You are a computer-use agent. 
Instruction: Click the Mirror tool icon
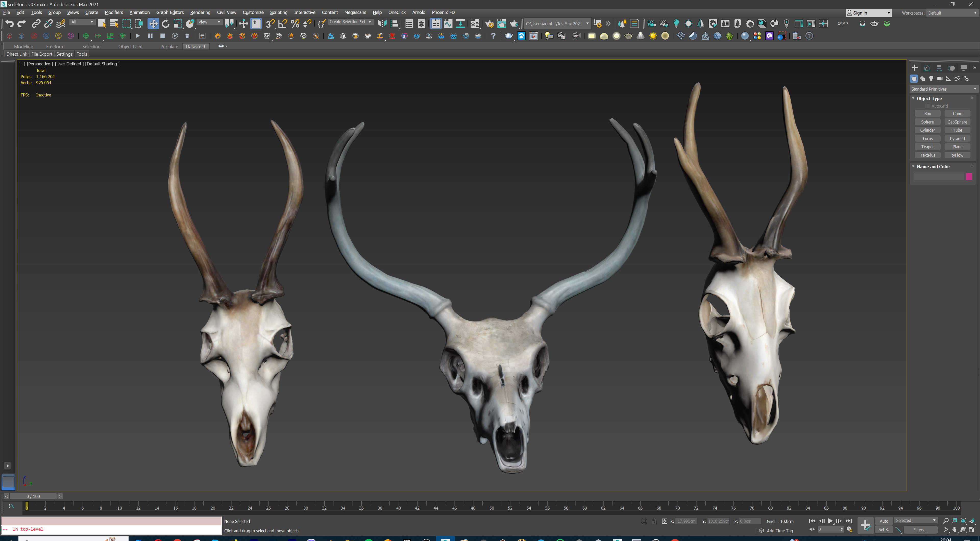(x=382, y=23)
